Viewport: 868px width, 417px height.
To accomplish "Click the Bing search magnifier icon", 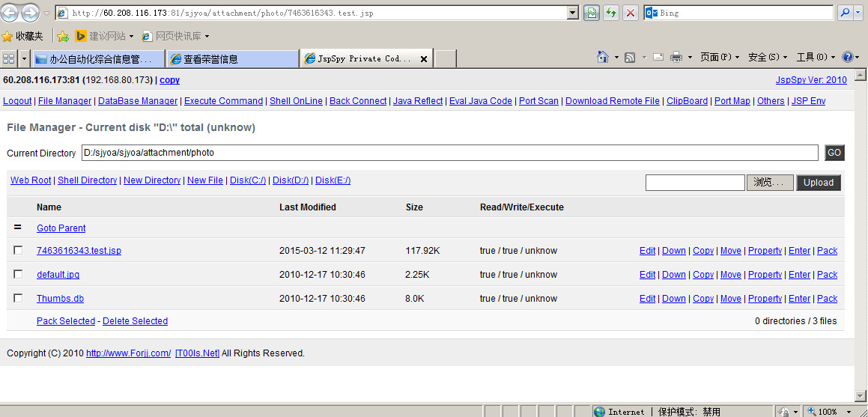I will coord(845,13).
